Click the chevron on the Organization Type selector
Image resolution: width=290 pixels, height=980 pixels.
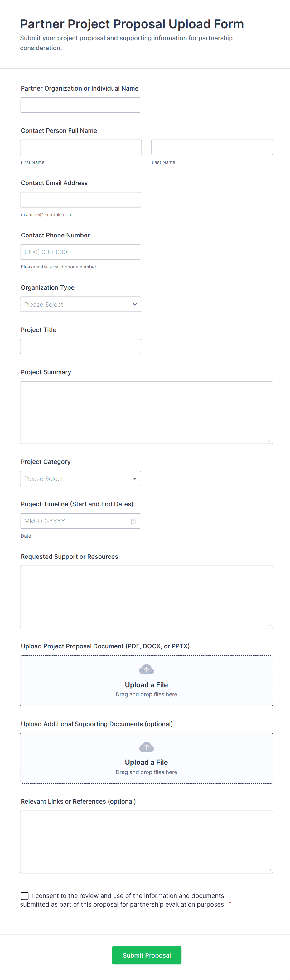click(134, 304)
